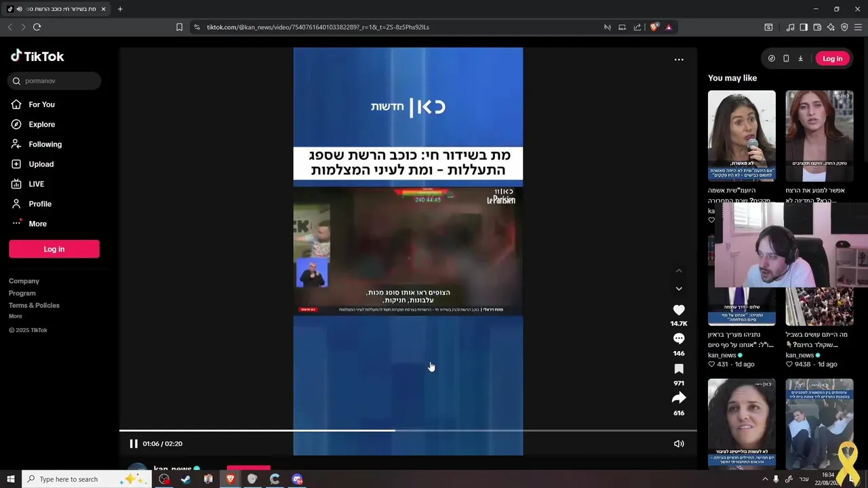Go to next video with down chevron
The image size is (868, 488).
point(679,289)
